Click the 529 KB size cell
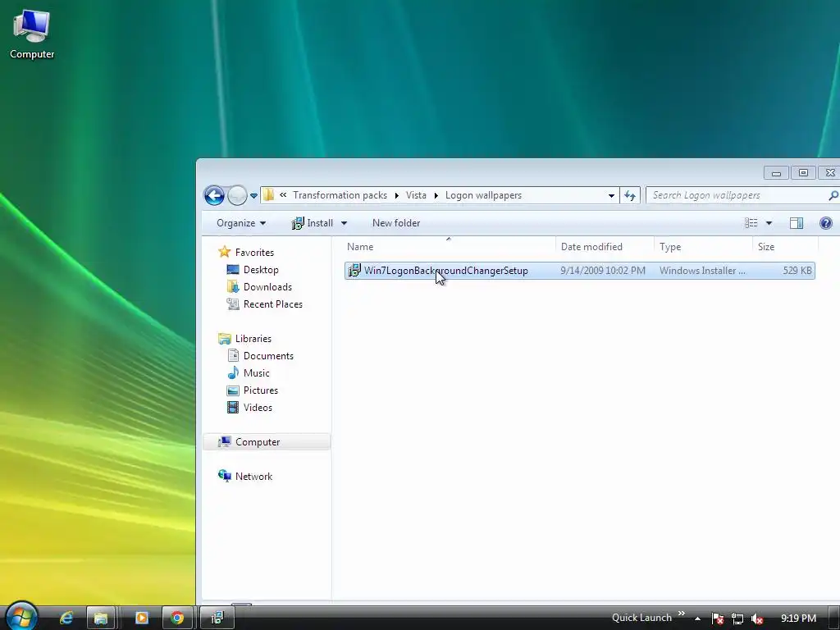The image size is (840, 630). click(x=797, y=271)
